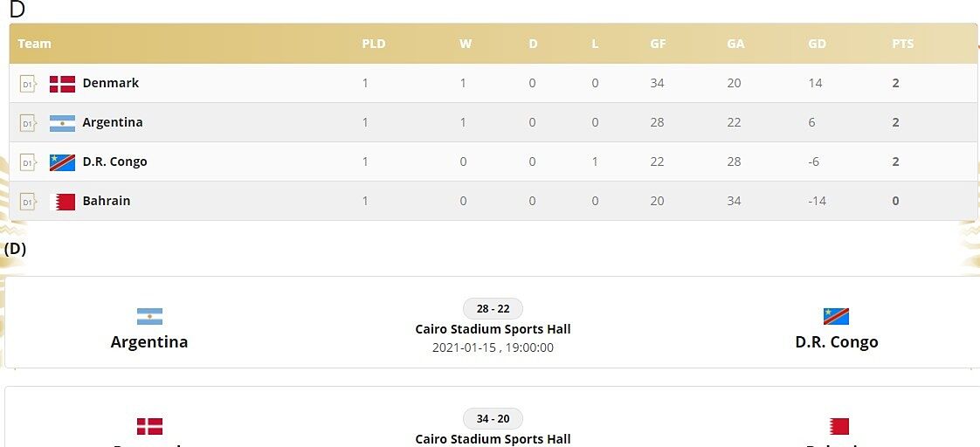The height and width of the screenshot is (447, 980).
Task: Click the GD column header
Action: (817, 44)
